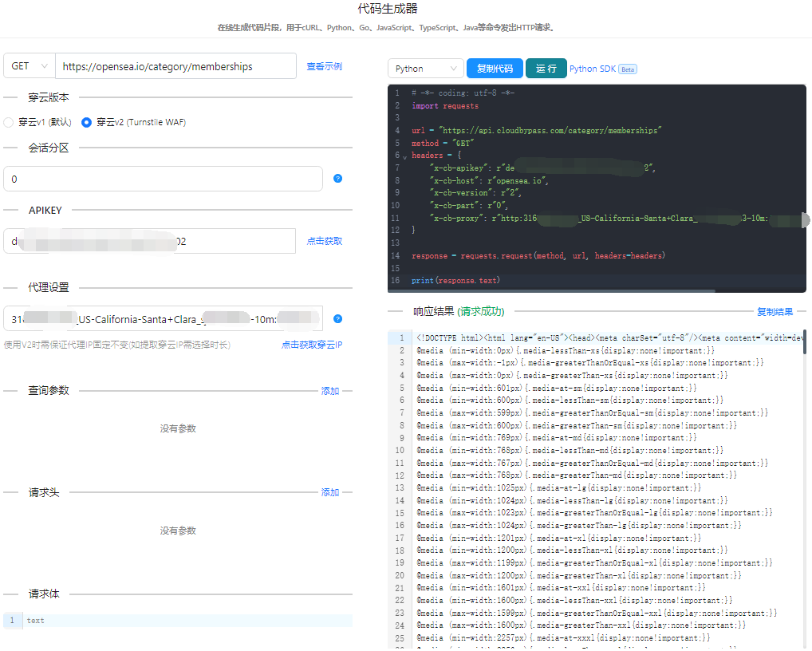This screenshot has height=651, width=812.
Task: Click the method = "GET" code line
Action: [442, 143]
